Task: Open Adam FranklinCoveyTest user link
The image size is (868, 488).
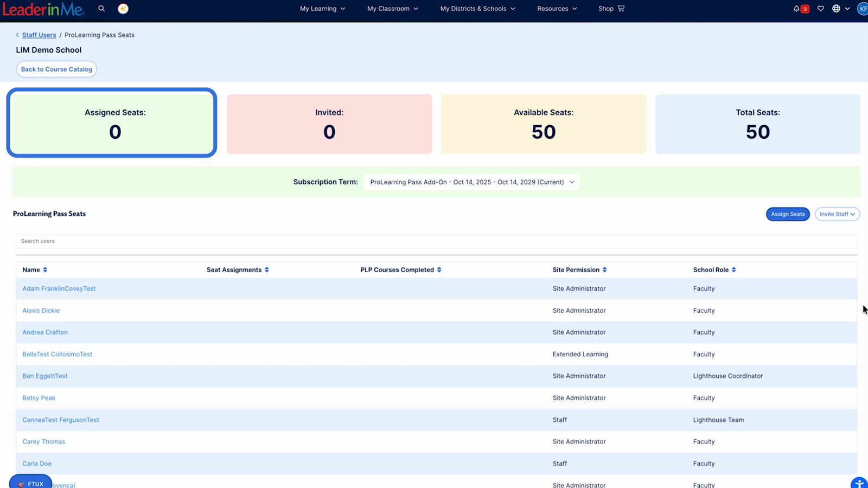Action: point(59,288)
